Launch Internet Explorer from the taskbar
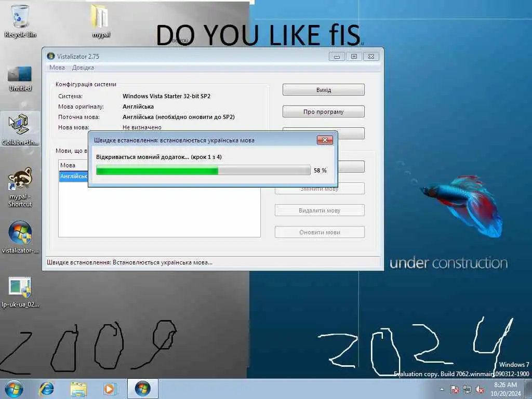The height and width of the screenshot is (399, 532). [x=46, y=389]
